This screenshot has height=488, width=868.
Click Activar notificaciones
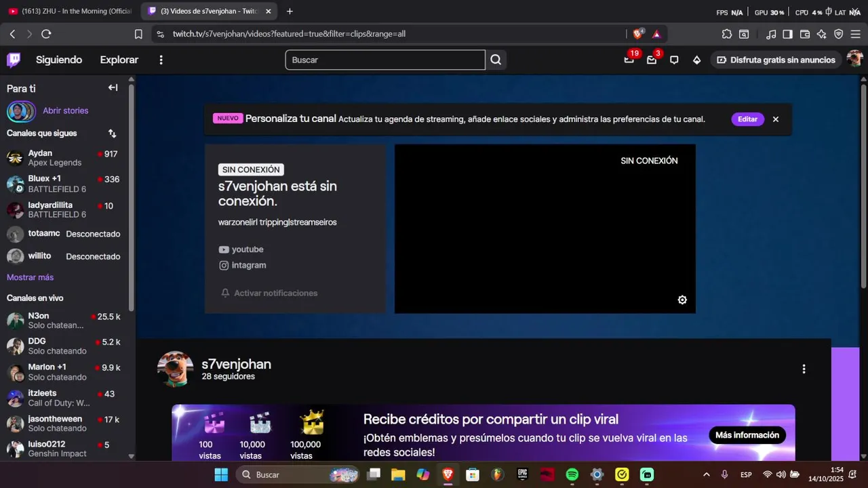point(269,293)
